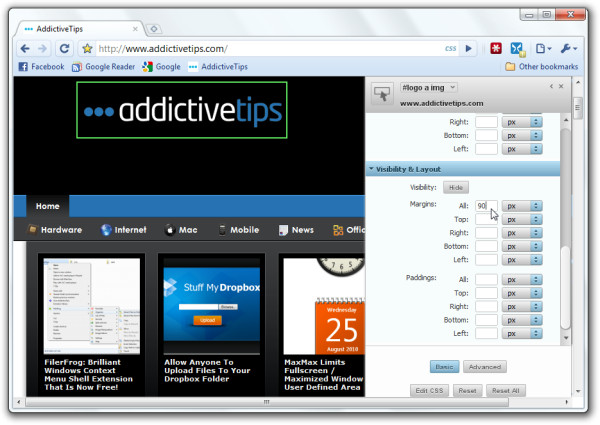
Task: Open the Mac category
Action: [x=181, y=230]
